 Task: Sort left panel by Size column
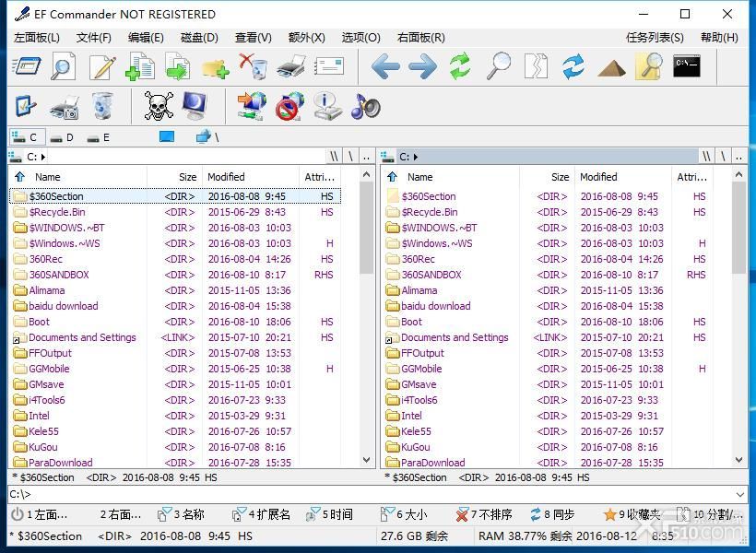pyautogui.click(x=174, y=177)
